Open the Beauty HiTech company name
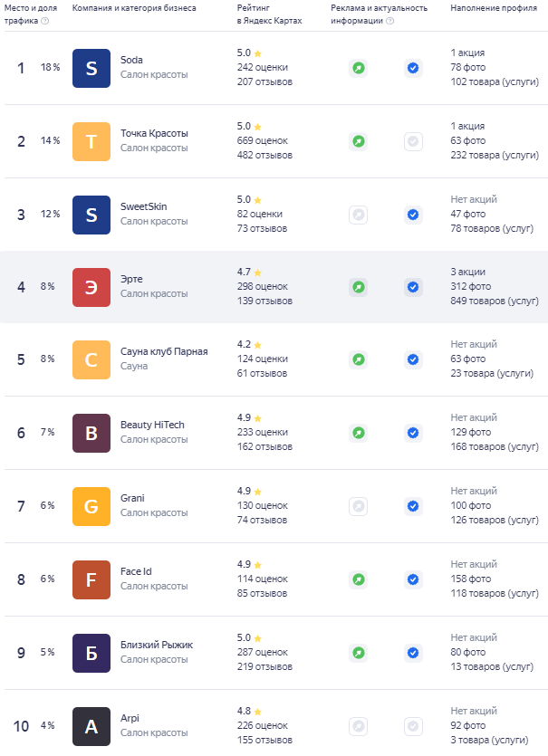The image size is (548, 756). click(x=153, y=425)
